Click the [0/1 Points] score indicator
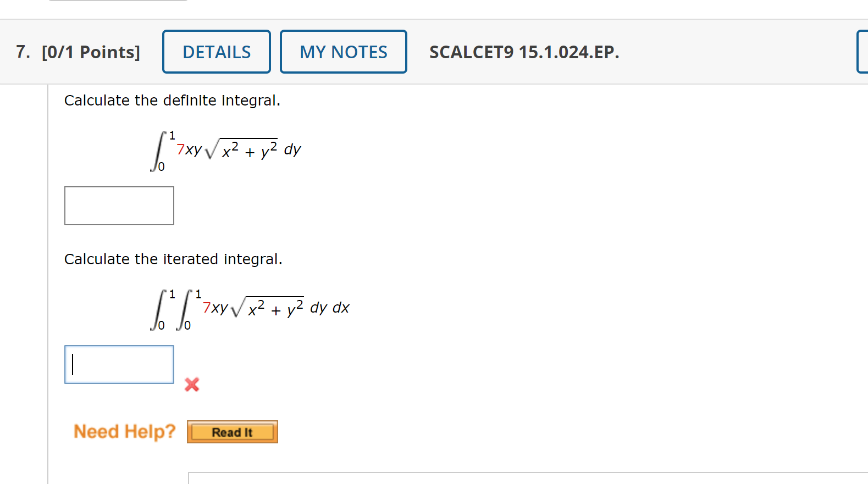The width and height of the screenshot is (868, 484). click(91, 52)
